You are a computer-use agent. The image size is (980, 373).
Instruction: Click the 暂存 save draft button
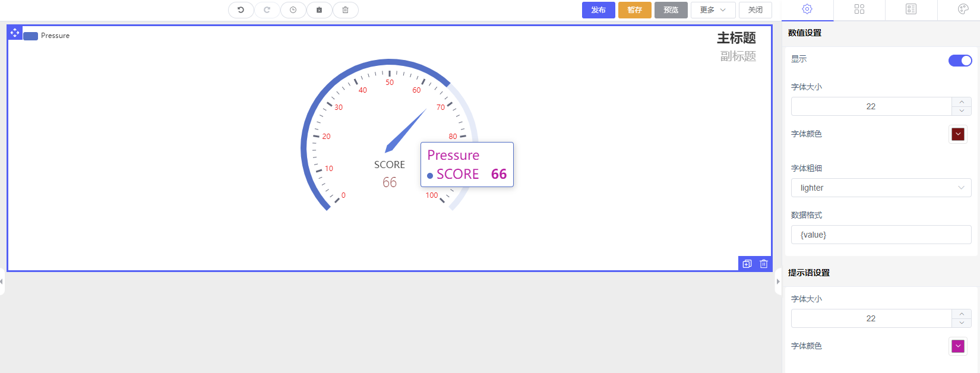coord(634,10)
